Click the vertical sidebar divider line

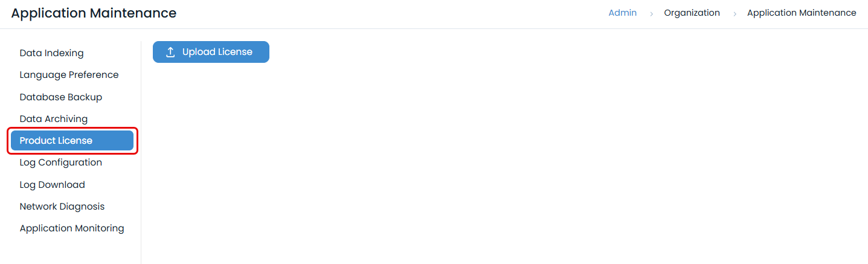pyautogui.click(x=141, y=151)
